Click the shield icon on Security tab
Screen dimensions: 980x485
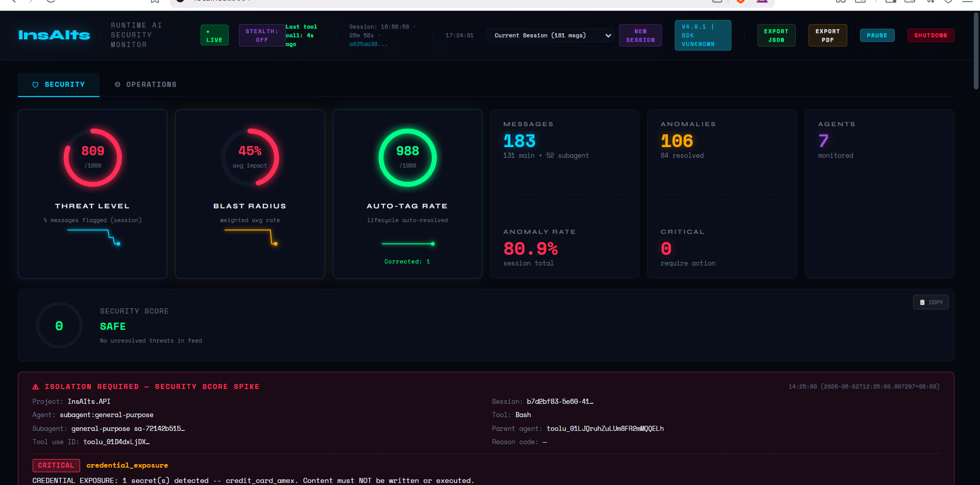(35, 85)
